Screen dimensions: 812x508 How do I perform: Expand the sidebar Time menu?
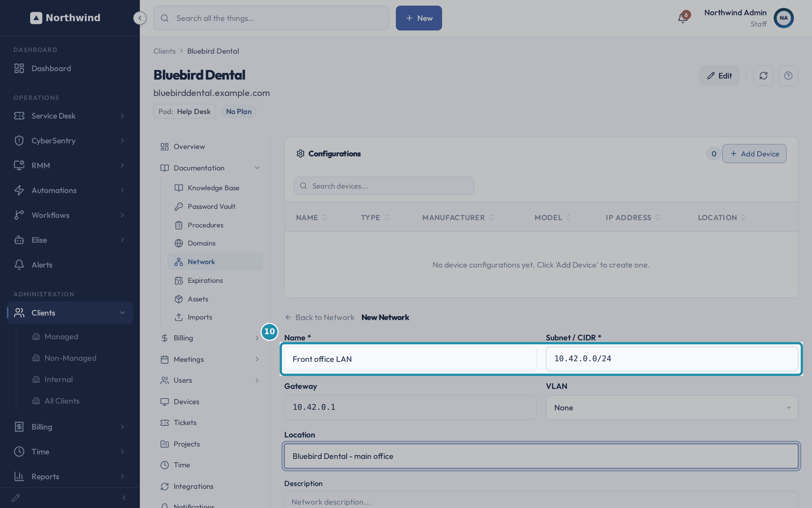pyautogui.click(x=70, y=452)
